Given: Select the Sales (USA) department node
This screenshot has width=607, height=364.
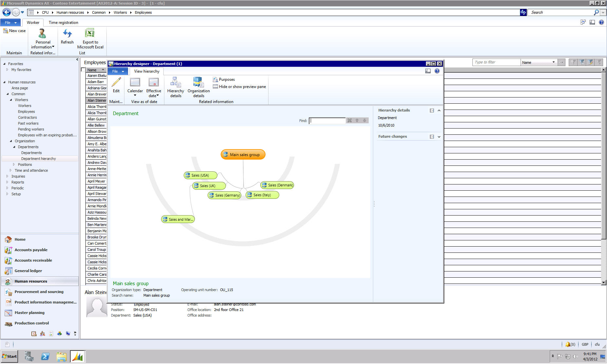Looking at the screenshot, I should click(x=200, y=175).
